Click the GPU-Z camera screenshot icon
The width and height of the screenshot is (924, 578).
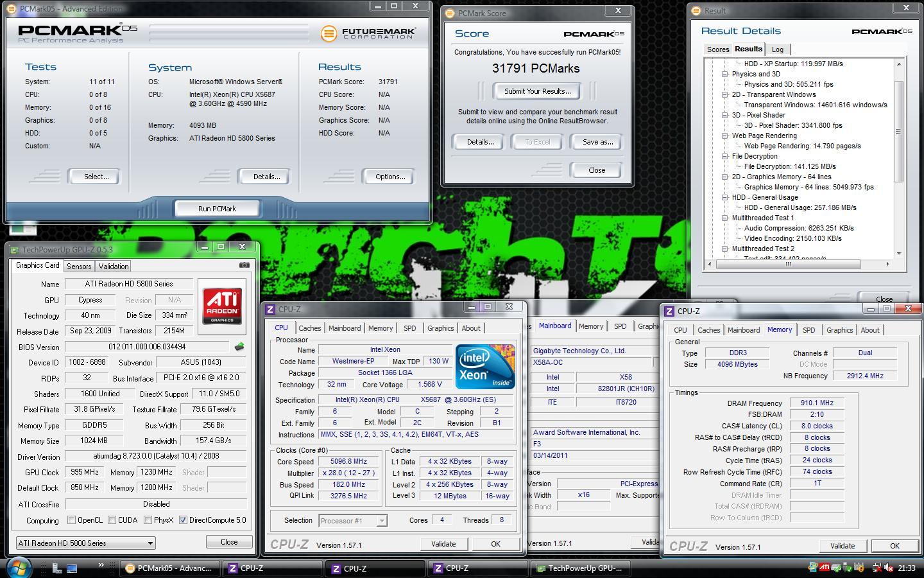(x=244, y=265)
